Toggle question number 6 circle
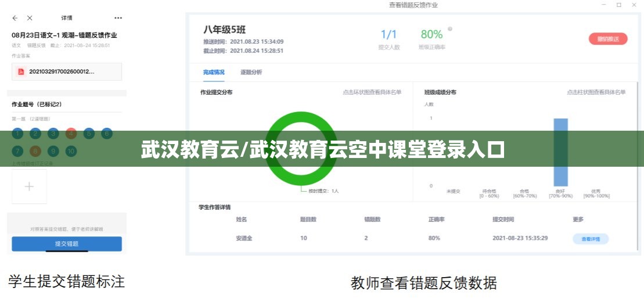The image size is (644, 298). (x=107, y=134)
